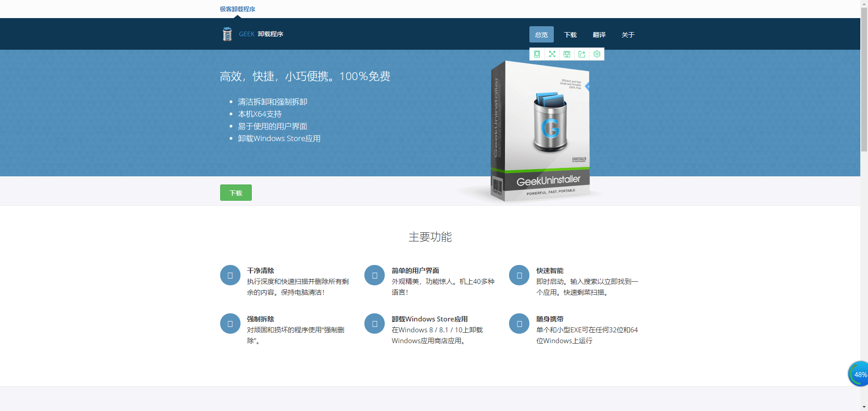Open the share/export icon
The height and width of the screenshot is (411, 868).
coord(582,54)
